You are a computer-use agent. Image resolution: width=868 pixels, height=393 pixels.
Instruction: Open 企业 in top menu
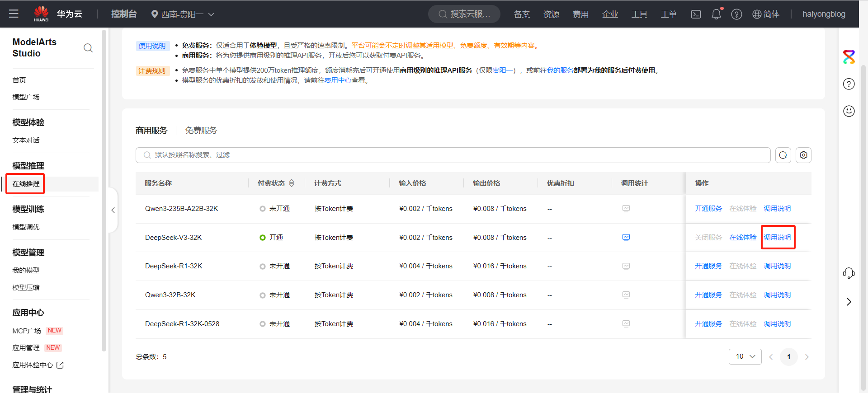pos(610,14)
